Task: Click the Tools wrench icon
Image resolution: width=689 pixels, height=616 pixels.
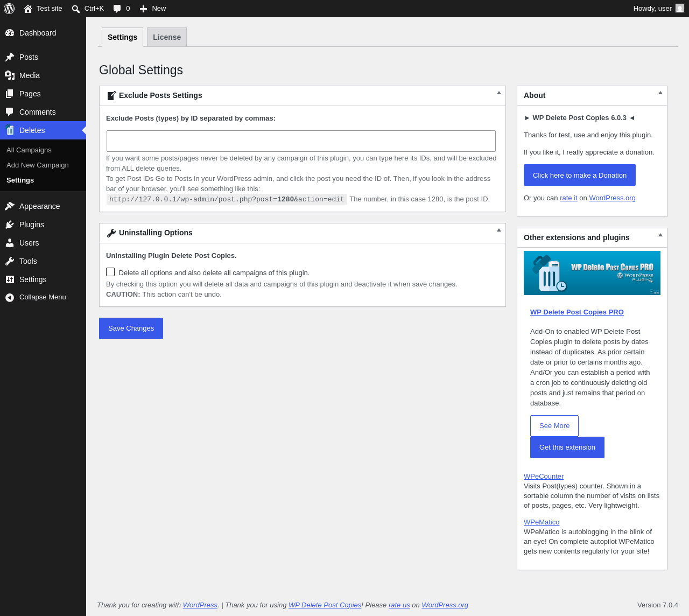Action: (10, 261)
